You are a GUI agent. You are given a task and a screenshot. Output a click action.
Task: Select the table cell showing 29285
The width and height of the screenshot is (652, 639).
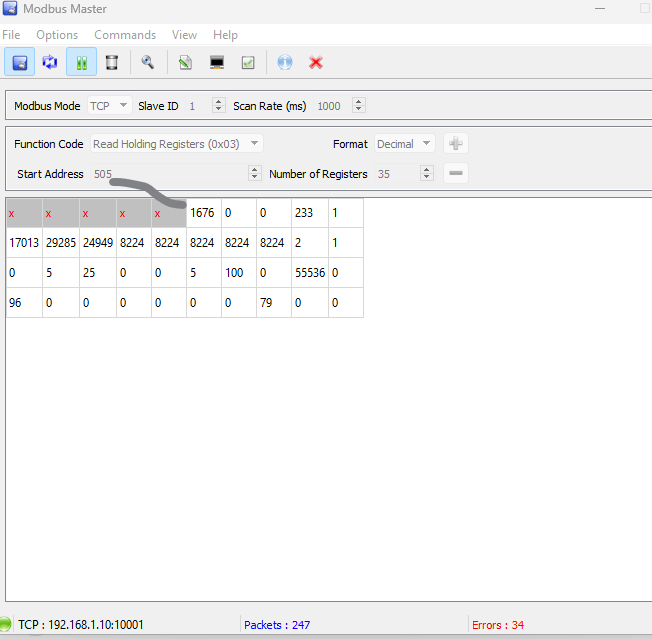[61, 242]
